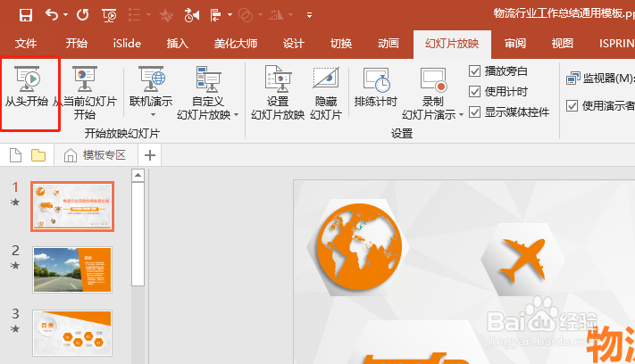Expand the 自定义幻灯片放映 dropdown arrow
635x364 pixels.
(x=236, y=115)
